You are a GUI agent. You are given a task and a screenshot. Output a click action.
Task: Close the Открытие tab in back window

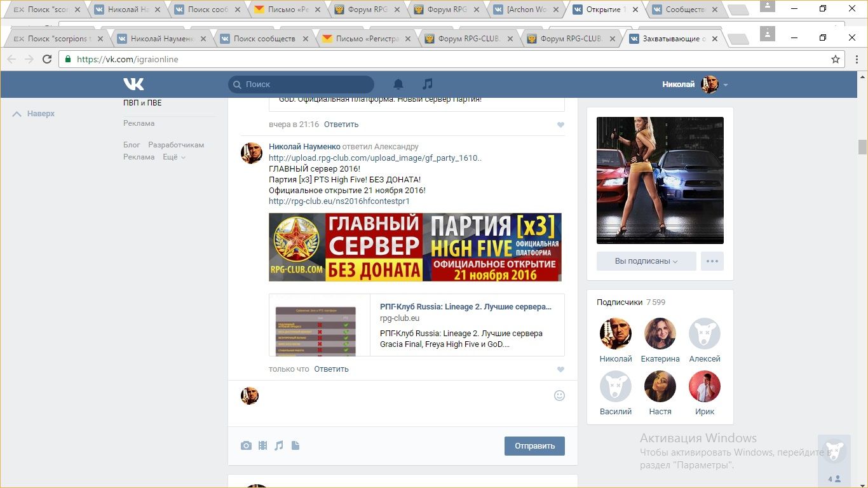634,10
